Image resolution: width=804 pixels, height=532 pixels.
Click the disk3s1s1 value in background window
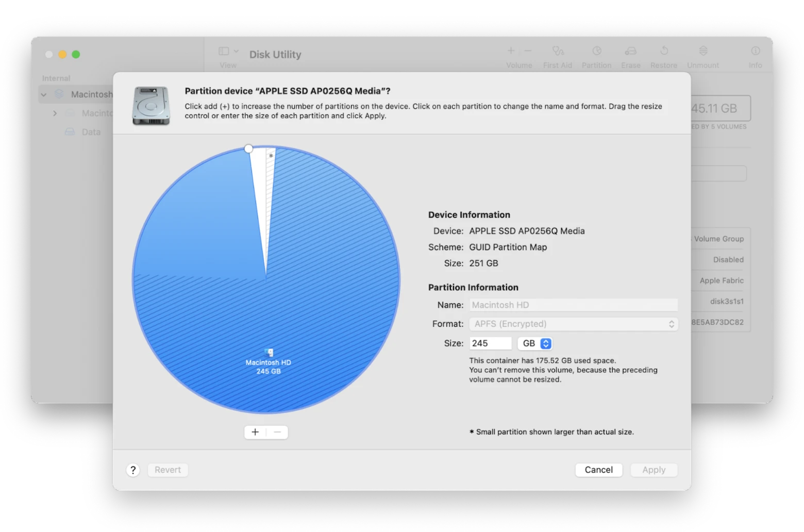click(x=727, y=301)
